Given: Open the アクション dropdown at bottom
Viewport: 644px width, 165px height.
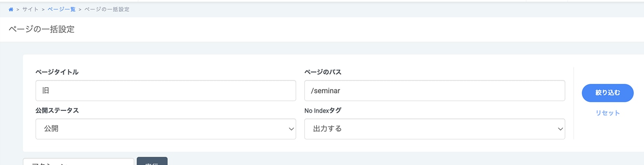Looking at the screenshot, I should pyautogui.click(x=78, y=162).
